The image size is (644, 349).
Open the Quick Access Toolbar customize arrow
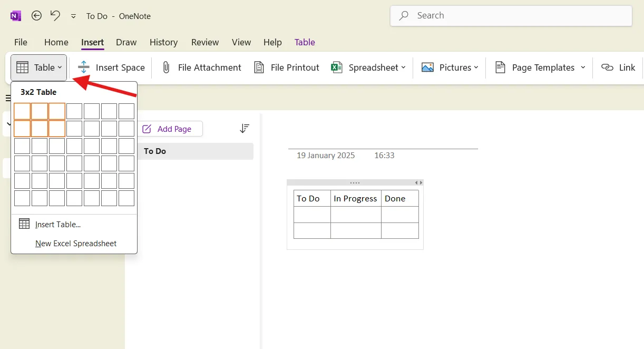click(73, 16)
